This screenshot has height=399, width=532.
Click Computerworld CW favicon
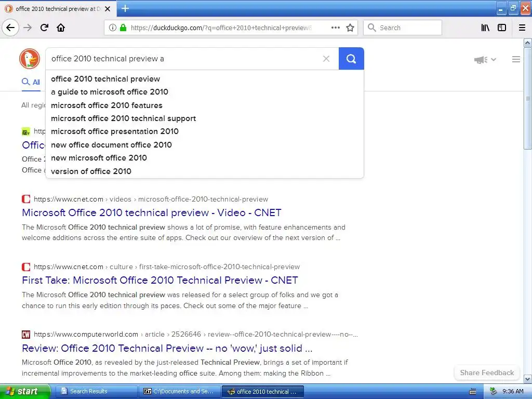click(26, 335)
